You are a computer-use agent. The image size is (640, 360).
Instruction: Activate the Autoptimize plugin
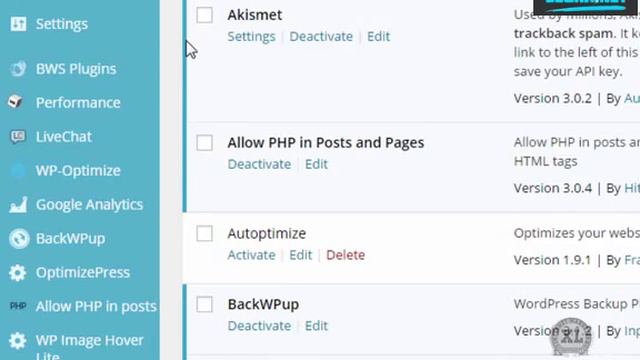(x=251, y=255)
